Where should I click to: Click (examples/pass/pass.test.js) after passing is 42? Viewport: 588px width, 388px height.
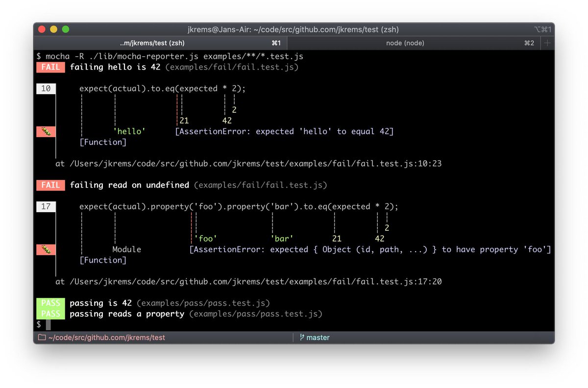click(x=203, y=303)
